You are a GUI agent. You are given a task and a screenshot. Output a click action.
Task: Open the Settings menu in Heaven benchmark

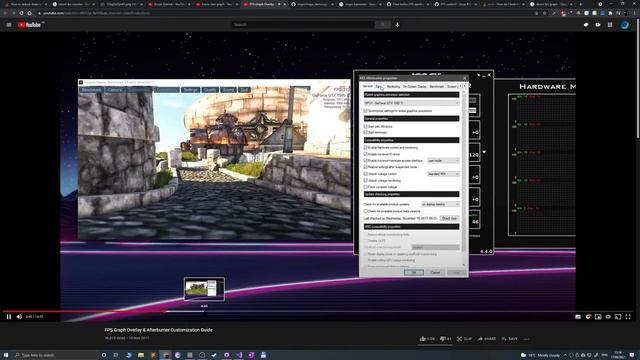pos(190,90)
